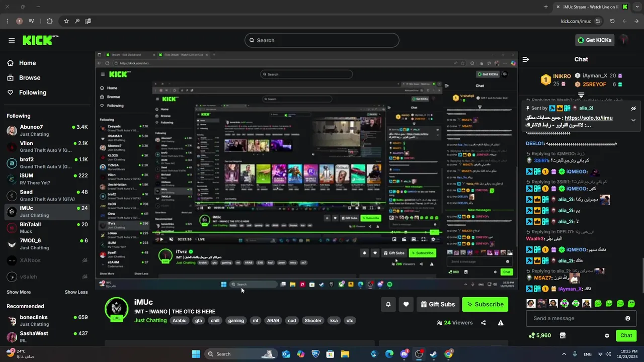The width and height of the screenshot is (644, 362).
Task: Select the Shooter tag
Action: point(313,320)
